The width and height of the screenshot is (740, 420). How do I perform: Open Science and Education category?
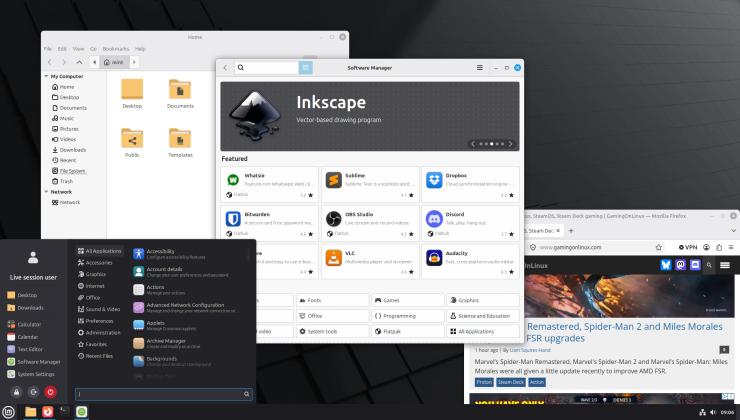coord(483,316)
